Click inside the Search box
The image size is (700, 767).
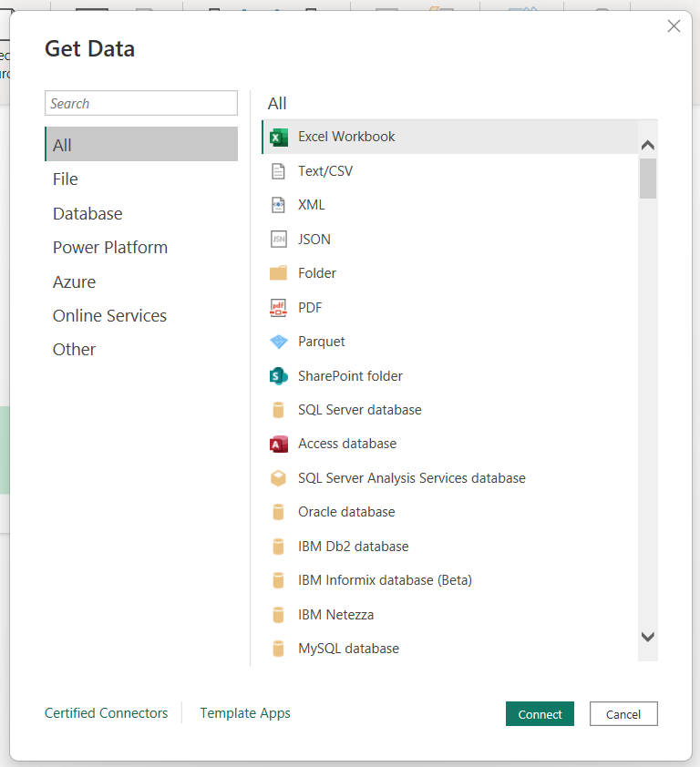140,103
